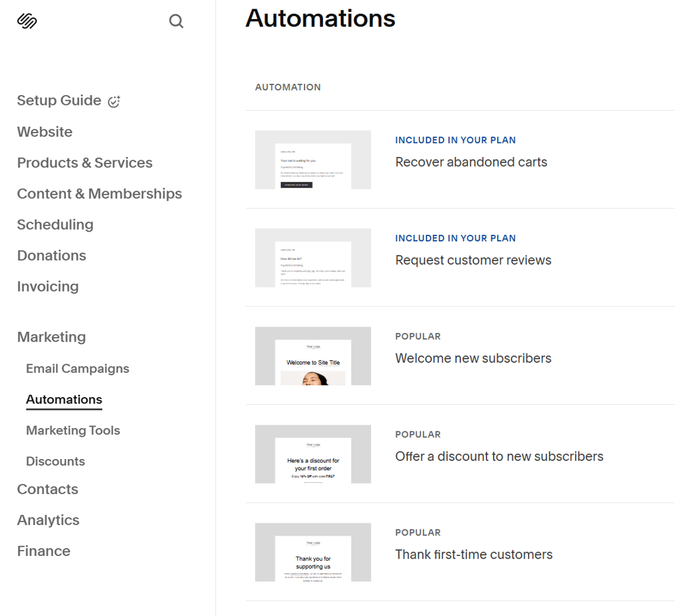The height and width of the screenshot is (616, 675).
Task: Open Marketing Tools submenu item
Action: click(x=73, y=430)
